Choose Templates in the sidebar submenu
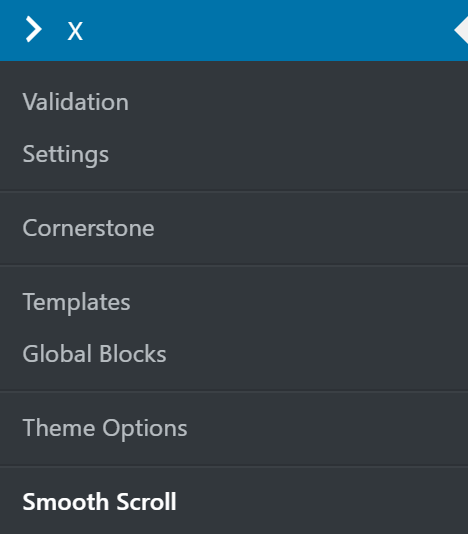 point(76,302)
